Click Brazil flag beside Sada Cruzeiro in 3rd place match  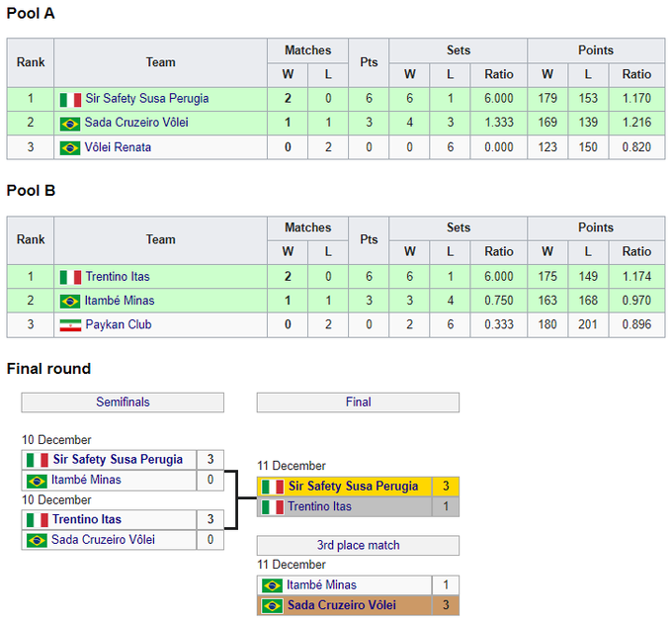click(x=272, y=605)
